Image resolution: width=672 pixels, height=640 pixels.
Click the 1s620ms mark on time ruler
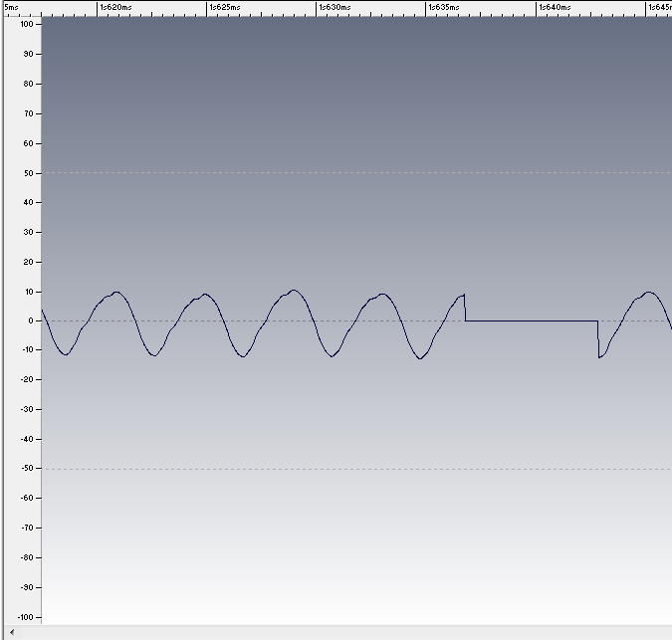click(x=115, y=7)
